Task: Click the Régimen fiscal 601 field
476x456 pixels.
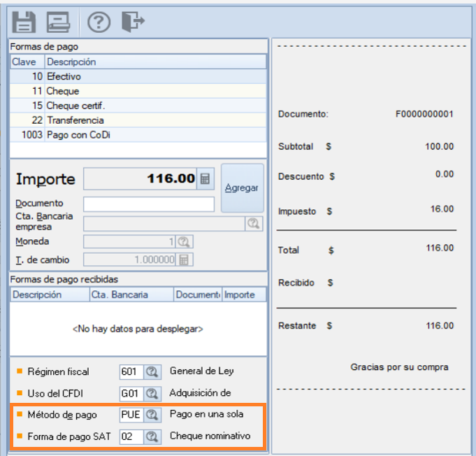Action: [131, 372]
